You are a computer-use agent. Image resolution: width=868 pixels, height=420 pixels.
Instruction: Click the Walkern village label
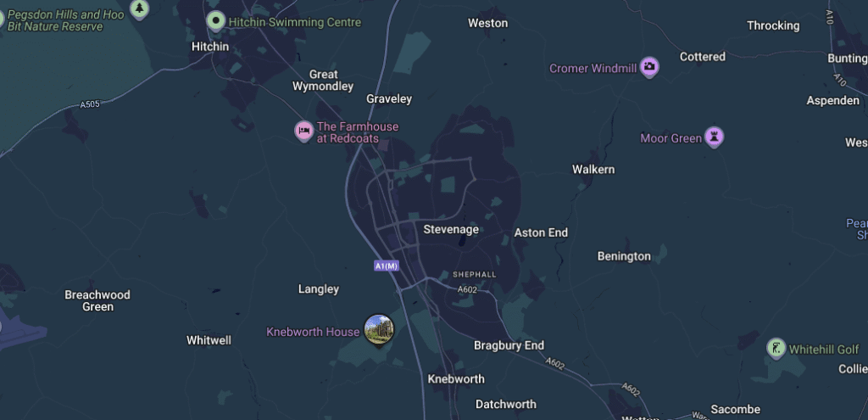593,169
